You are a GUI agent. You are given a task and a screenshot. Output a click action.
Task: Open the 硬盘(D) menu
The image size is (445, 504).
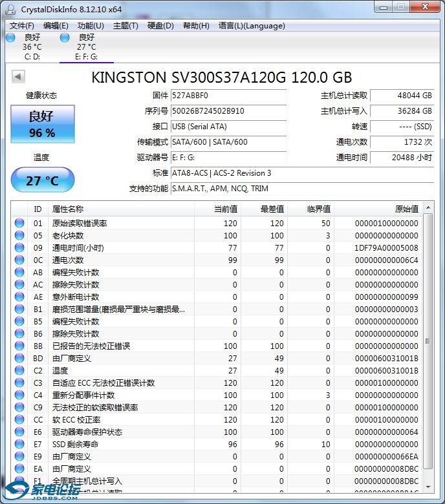tap(160, 26)
